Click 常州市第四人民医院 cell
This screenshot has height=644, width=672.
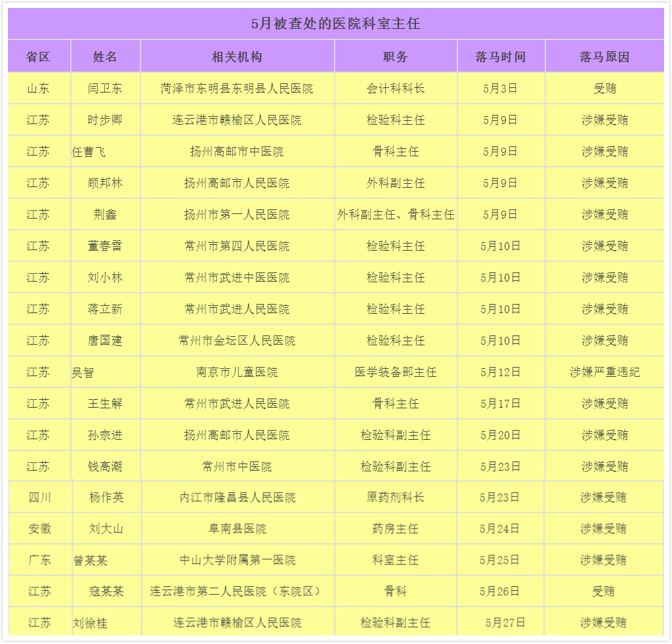(x=237, y=246)
